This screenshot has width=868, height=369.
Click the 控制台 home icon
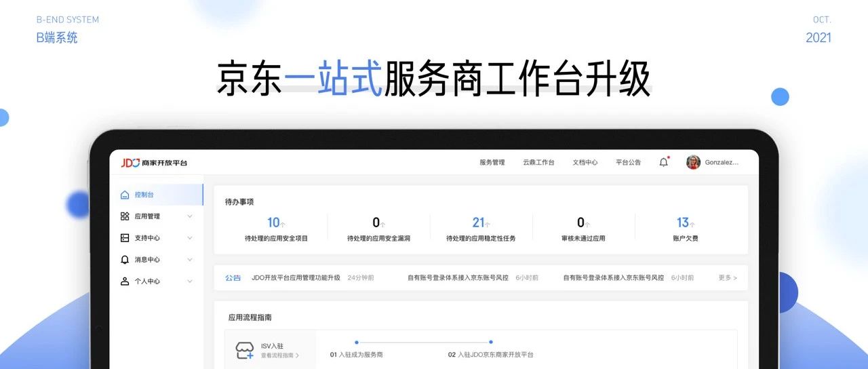coord(125,195)
